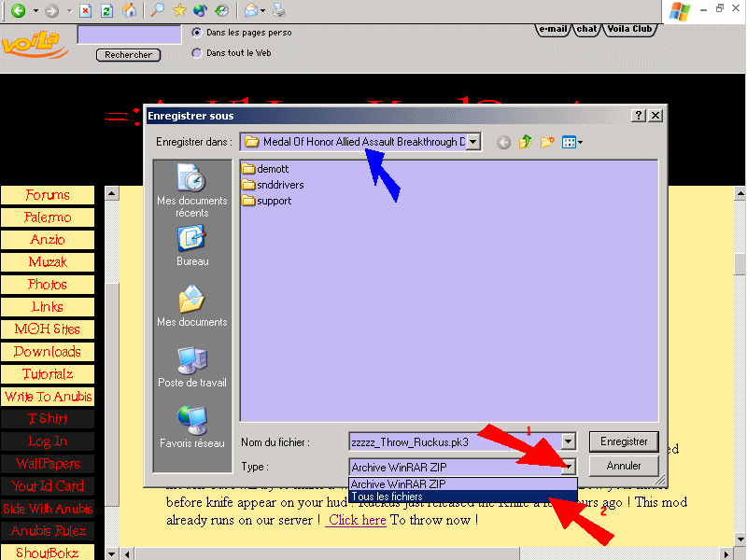Open the Write To Anubis link

click(x=48, y=396)
